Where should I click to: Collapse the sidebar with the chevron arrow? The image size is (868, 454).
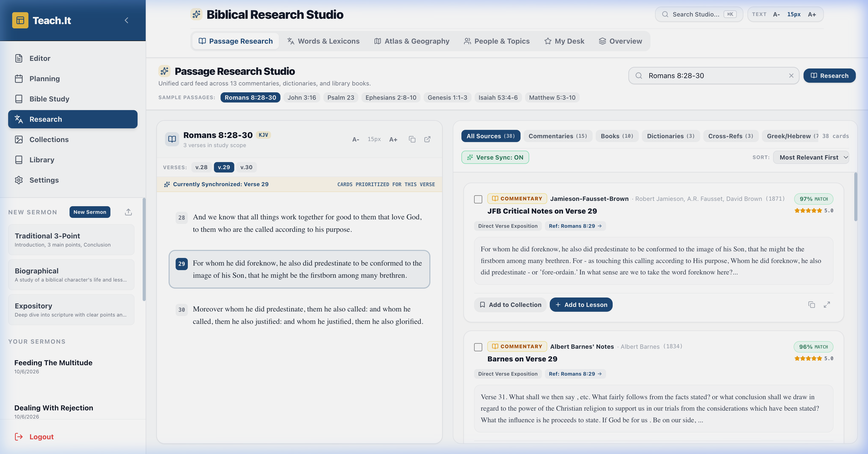tap(127, 20)
